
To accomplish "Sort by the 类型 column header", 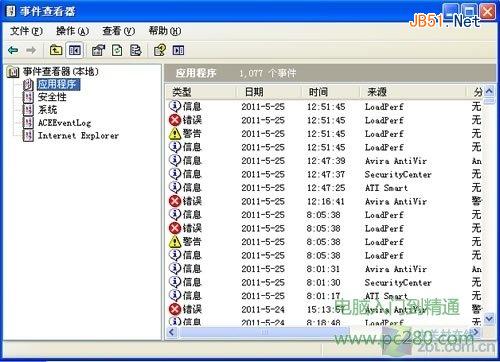I will [x=201, y=92].
